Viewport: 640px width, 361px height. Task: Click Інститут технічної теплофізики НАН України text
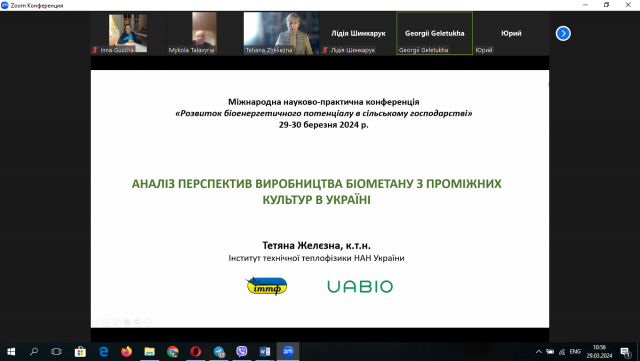316,258
